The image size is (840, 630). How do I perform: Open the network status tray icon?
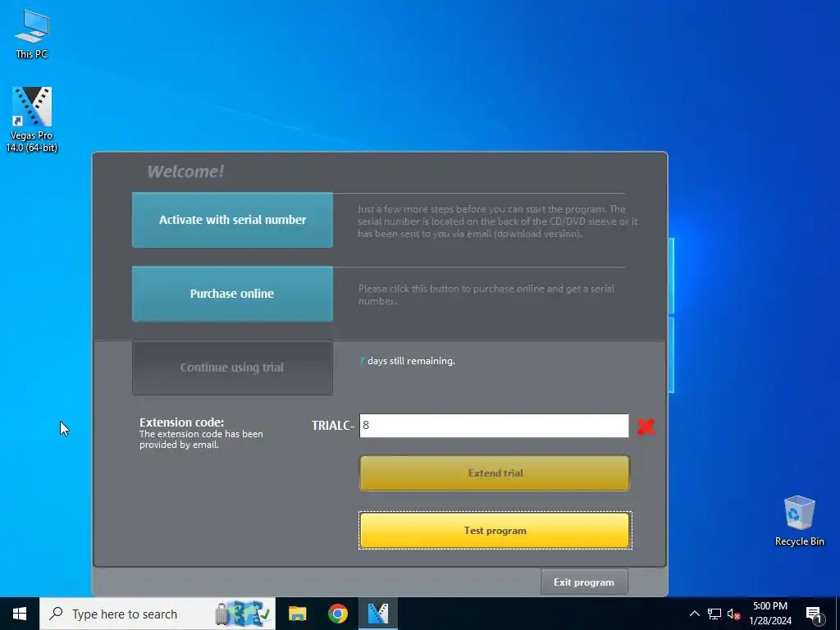[x=714, y=614]
